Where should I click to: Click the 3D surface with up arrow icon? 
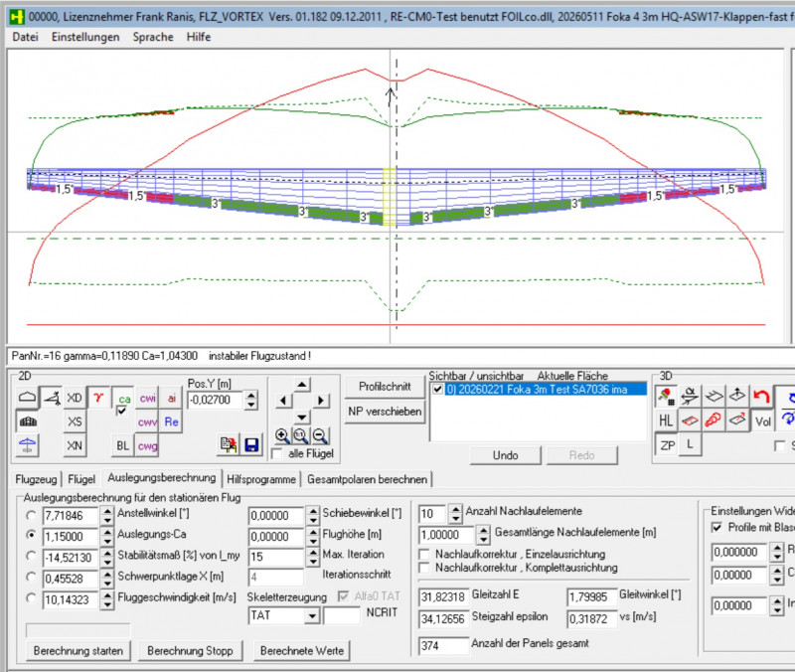[x=737, y=396]
